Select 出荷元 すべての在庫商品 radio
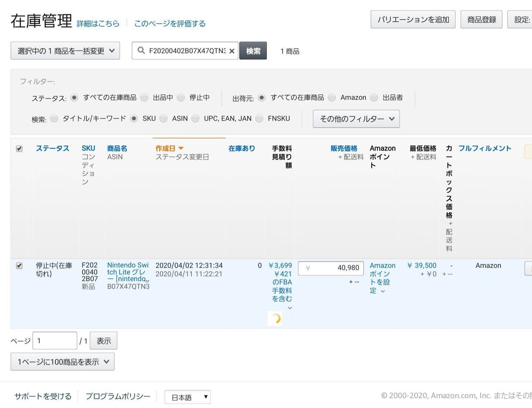 (261, 98)
